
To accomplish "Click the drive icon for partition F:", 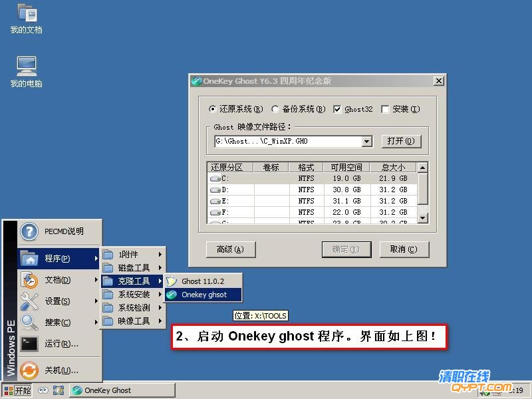I will coord(215,212).
